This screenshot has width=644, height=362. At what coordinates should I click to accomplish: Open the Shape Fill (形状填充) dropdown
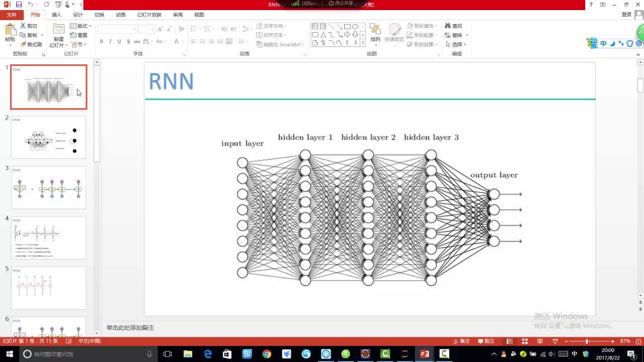pyautogui.click(x=422, y=26)
